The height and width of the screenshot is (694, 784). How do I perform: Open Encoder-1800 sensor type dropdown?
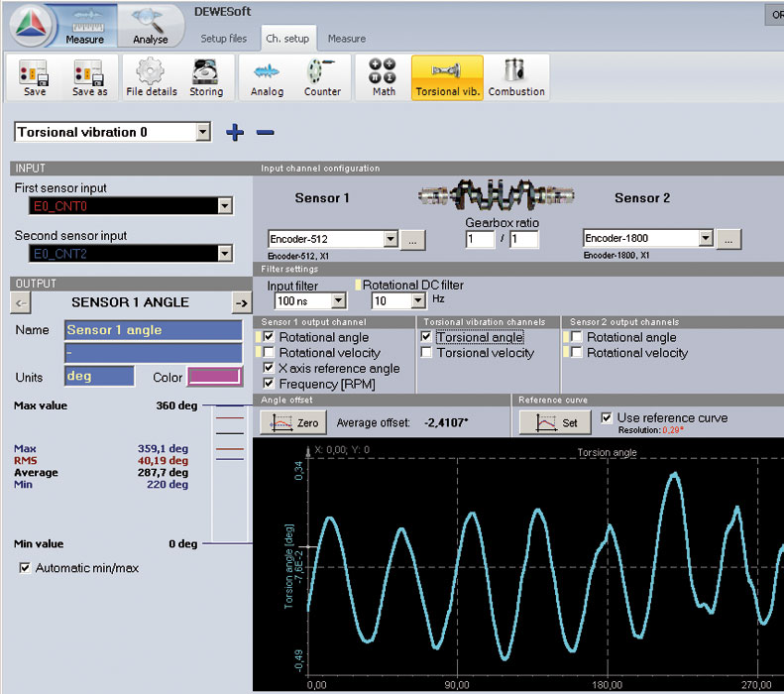706,238
